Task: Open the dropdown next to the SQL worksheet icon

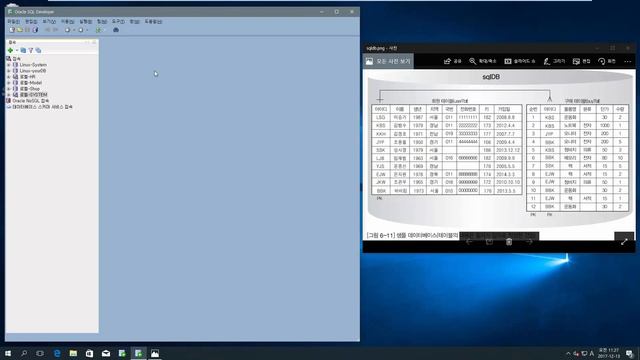Action: (x=104, y=30)
